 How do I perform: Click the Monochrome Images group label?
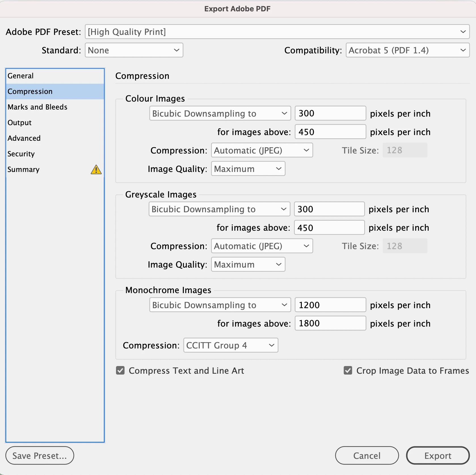(168, 290)
